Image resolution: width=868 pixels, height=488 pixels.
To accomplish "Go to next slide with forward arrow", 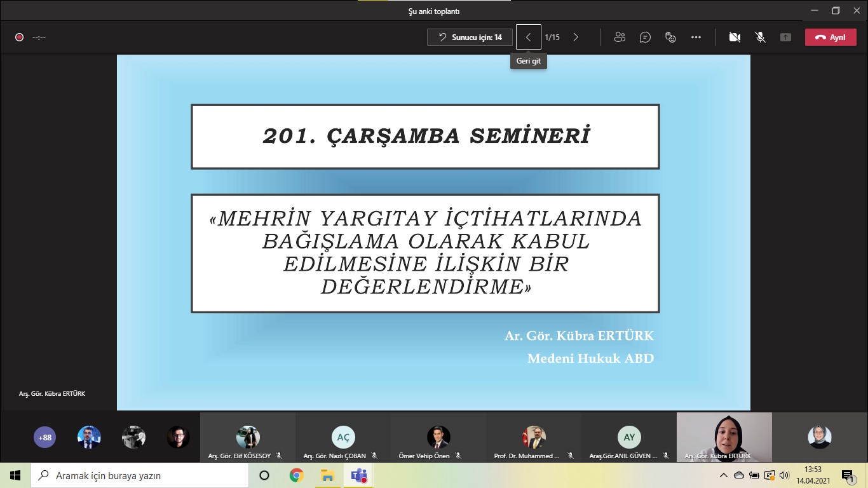I will click(x=576, y=37).
